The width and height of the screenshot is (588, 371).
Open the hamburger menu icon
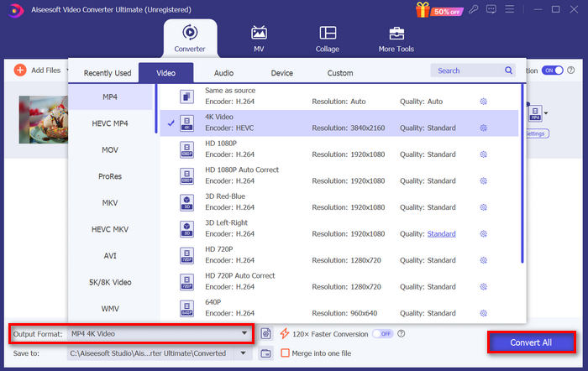click(510, 9)
